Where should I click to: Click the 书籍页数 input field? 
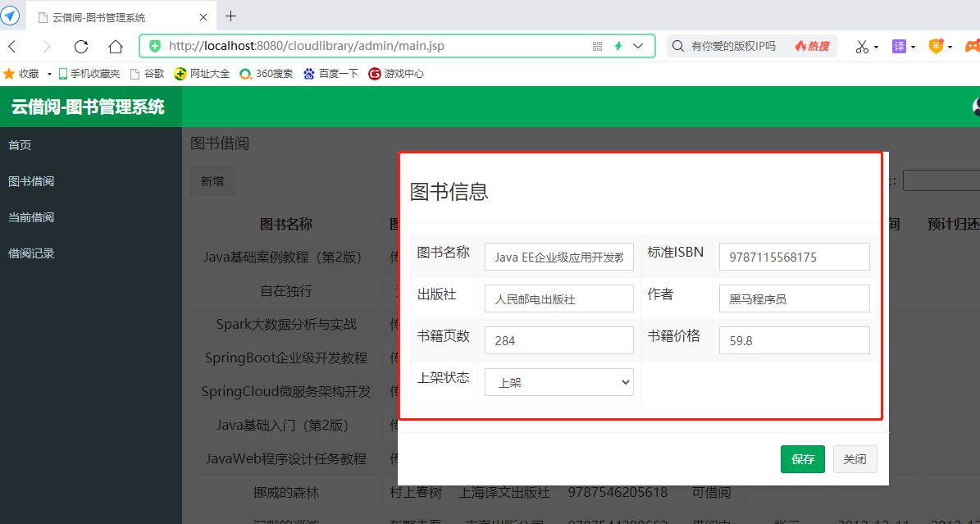[558, 341]
